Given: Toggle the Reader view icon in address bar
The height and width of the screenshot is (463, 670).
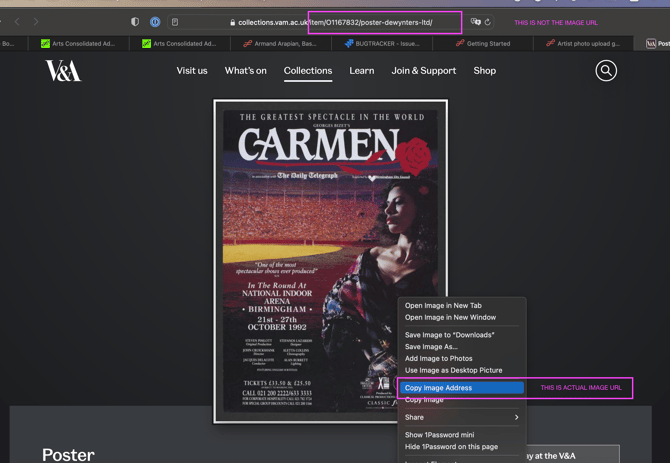Looking at the screenshot, I should pos(175,22).
